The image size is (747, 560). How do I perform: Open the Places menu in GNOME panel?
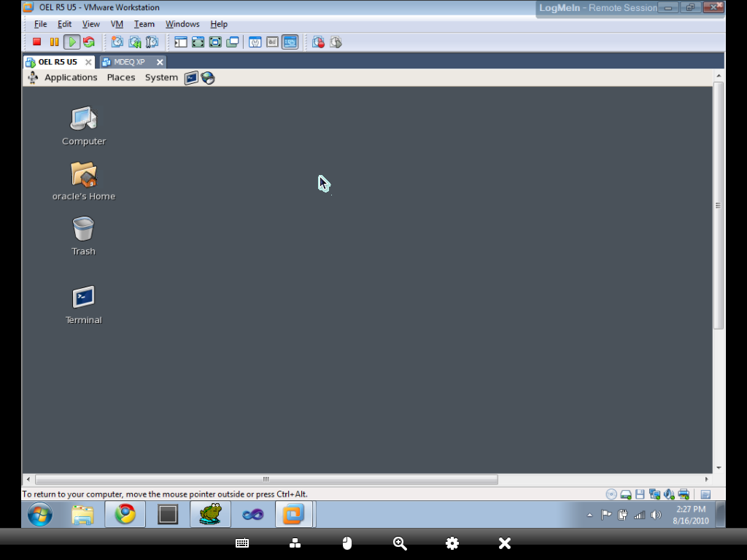pyautogui.click(x=121, y=77)
